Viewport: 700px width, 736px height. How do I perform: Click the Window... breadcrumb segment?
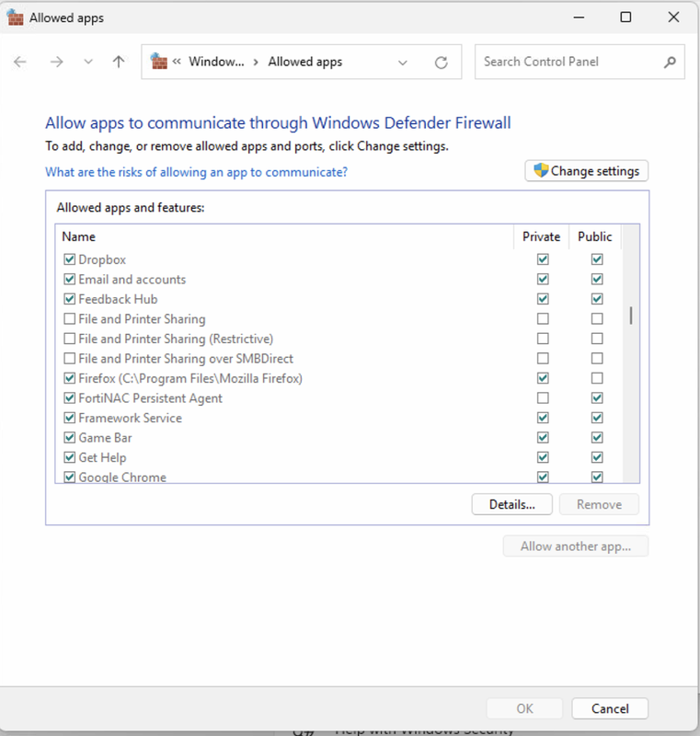click(216, 62)
